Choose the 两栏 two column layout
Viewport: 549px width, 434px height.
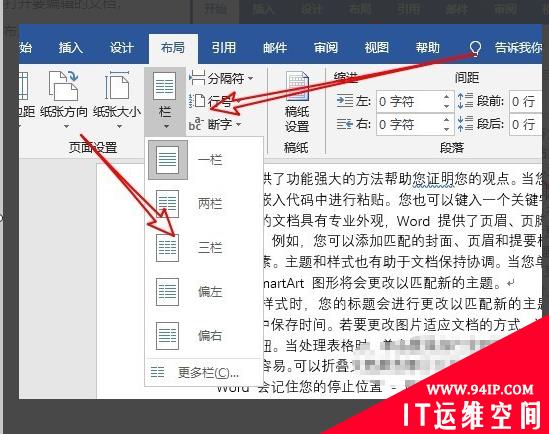[204, 203]
